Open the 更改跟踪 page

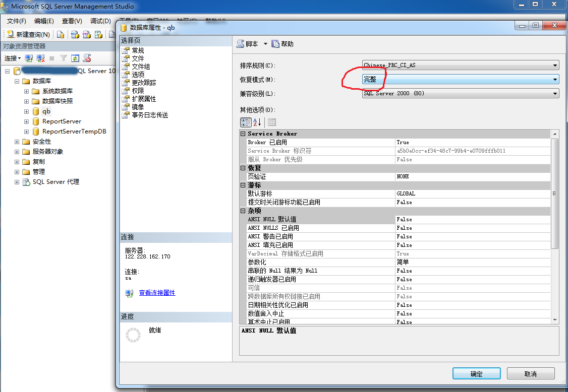coord(144,83)
